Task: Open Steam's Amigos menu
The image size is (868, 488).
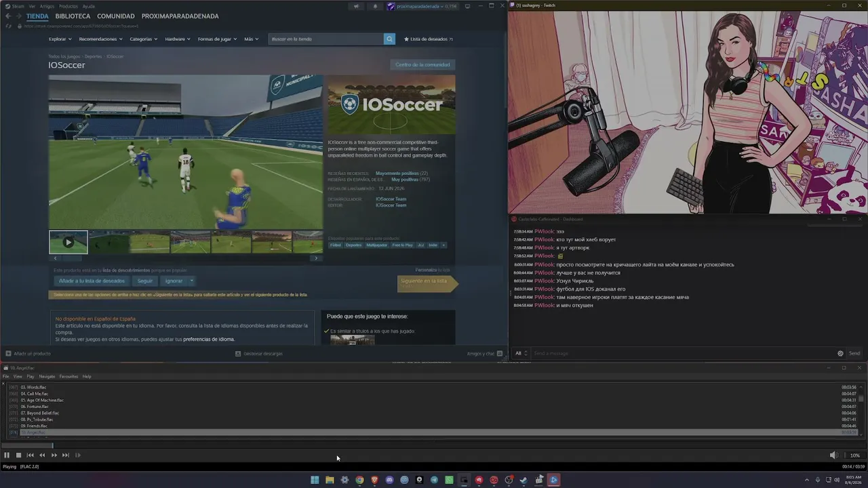Action: 47,6
